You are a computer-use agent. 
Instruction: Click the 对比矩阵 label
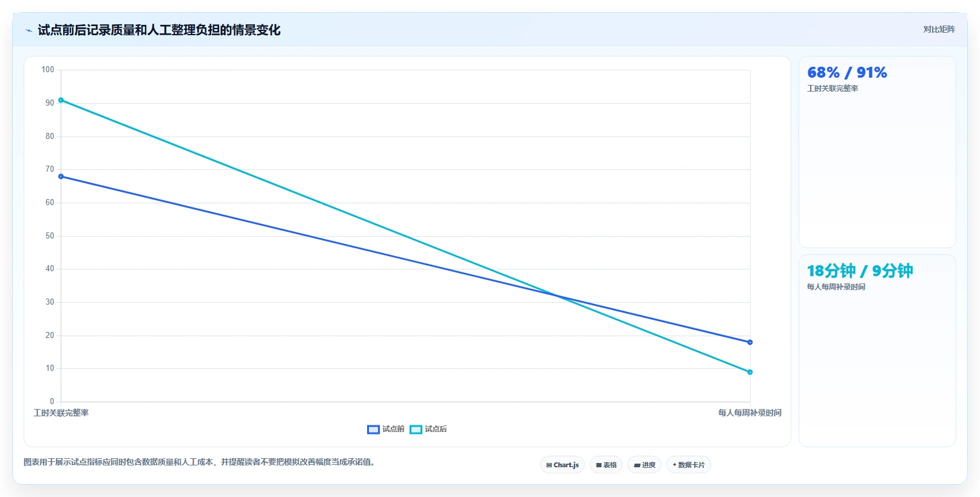pyautogui.click(x=939, y=29)
